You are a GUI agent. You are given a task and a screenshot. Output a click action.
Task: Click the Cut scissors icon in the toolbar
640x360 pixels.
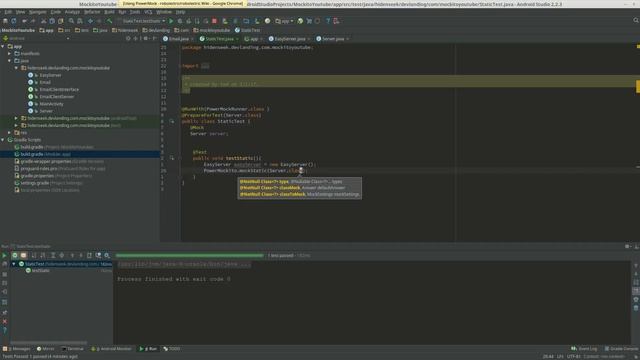pos(43,21)
